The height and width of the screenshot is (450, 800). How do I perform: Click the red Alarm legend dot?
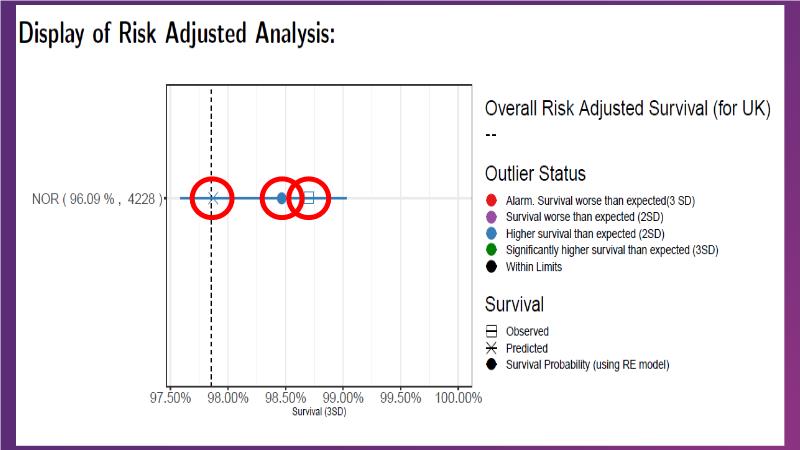tap(491, 200)
